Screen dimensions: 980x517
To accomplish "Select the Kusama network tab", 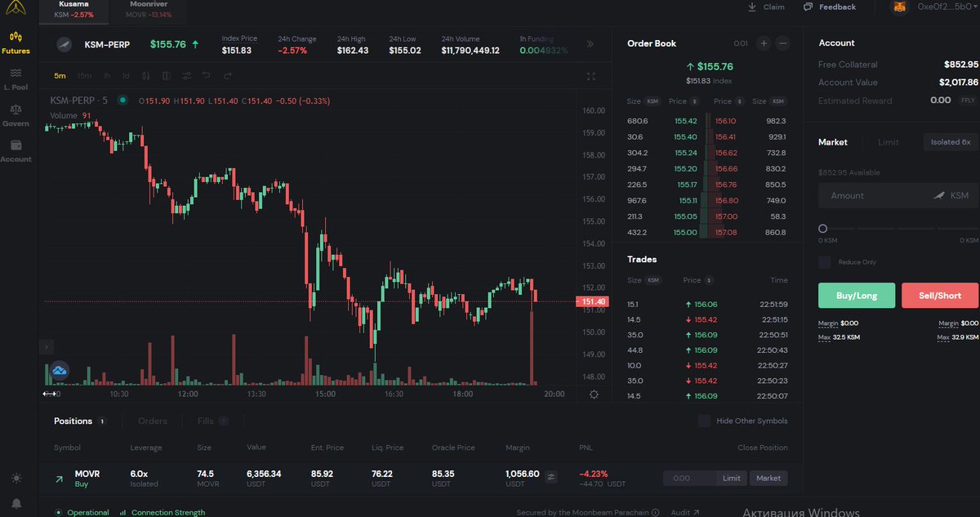I will click(74, 10).
